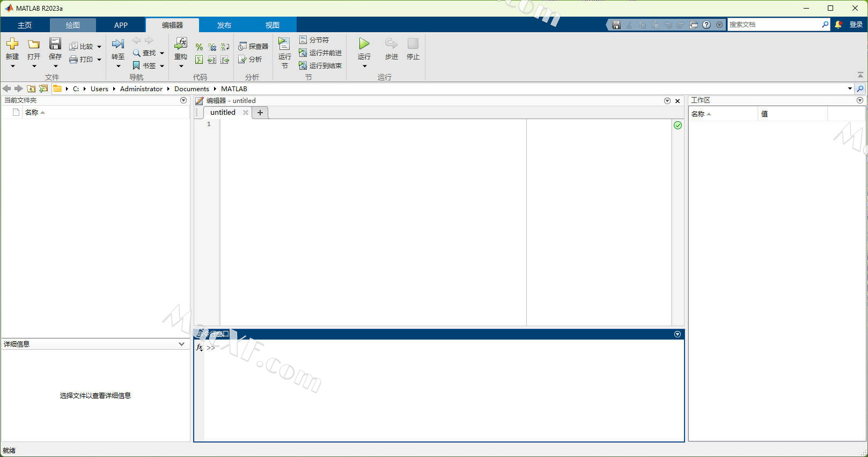
Task: Click the 转至 (Go To) arrow icon
Action: tap(118, 43)
